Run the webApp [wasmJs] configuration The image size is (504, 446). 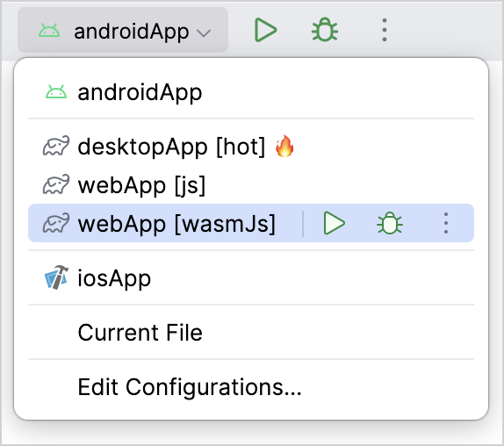tap(334, 223)
